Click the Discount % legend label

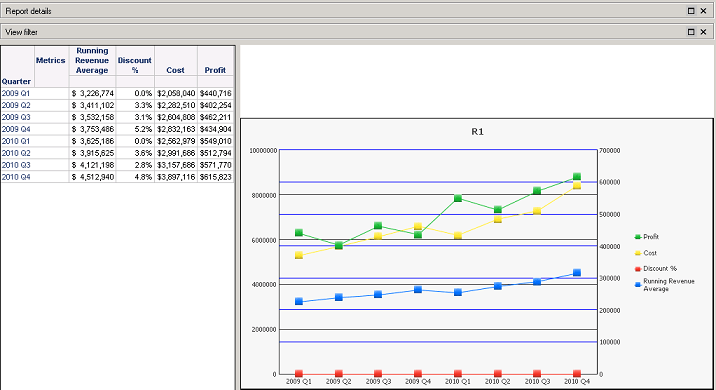(660, 269)
